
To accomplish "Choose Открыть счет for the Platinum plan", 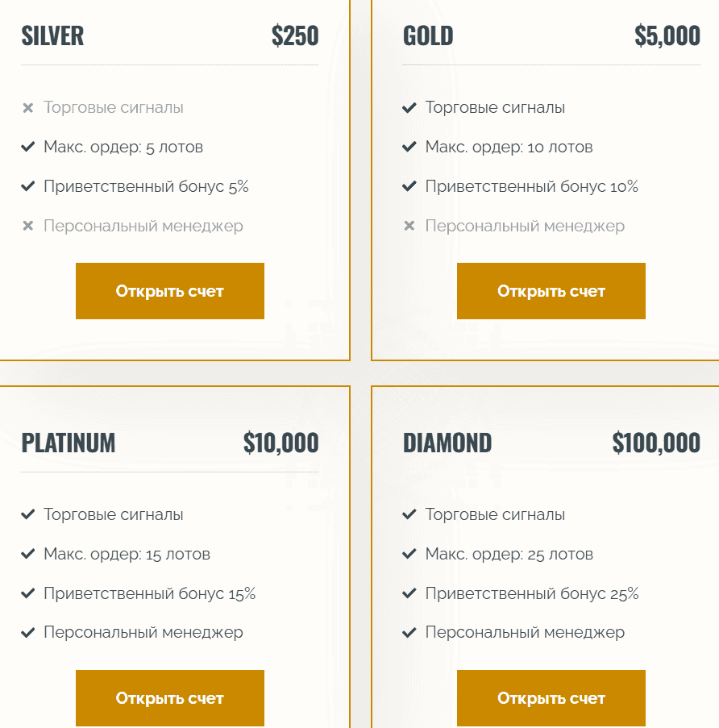I will pyautogui.click(x=170, y=698).
